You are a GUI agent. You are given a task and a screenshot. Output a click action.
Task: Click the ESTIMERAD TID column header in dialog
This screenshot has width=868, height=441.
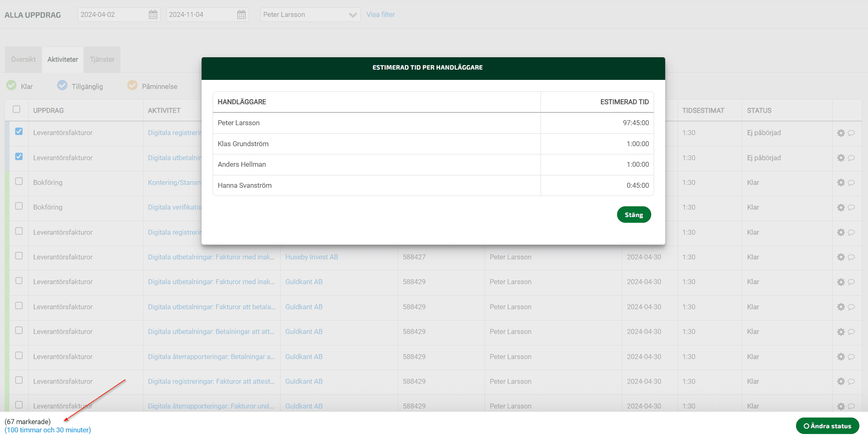click(624, 102)
